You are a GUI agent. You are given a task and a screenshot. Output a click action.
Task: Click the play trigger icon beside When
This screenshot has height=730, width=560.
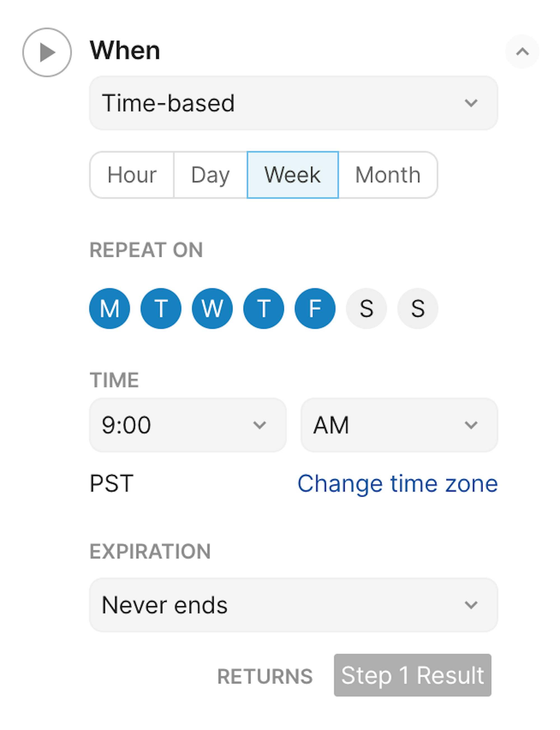47,52
